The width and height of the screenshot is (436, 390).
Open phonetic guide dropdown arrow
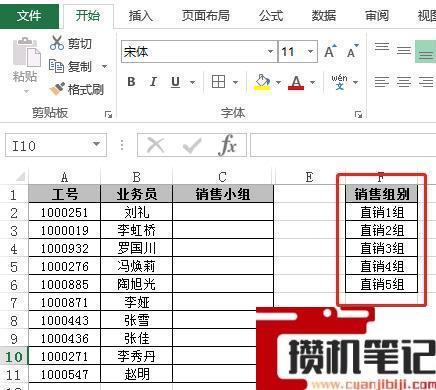pyautogui.click(x=355, y=82)
